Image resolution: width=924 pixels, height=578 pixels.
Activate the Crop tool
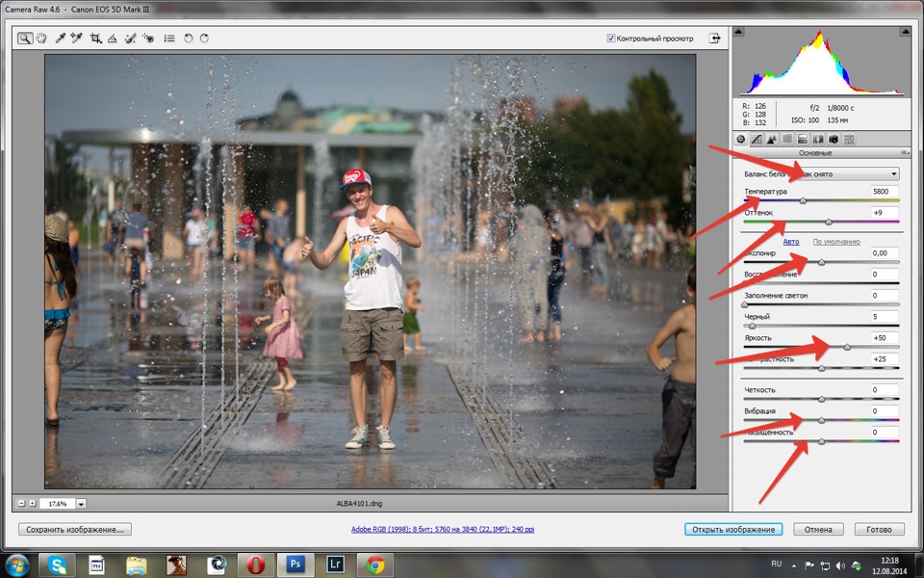95,39
